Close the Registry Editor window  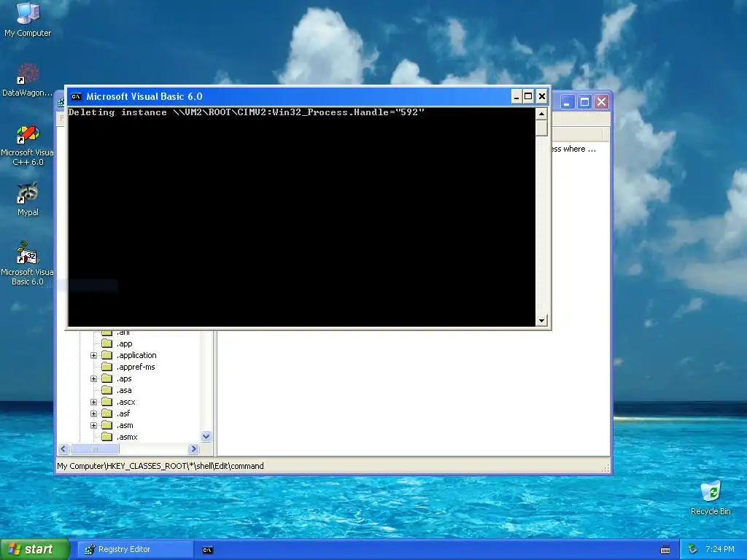pyautogui.click(x=602, y=102)
